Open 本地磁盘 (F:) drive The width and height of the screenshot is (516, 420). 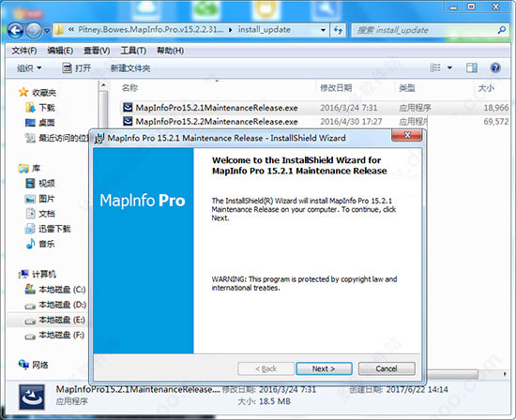55,335
